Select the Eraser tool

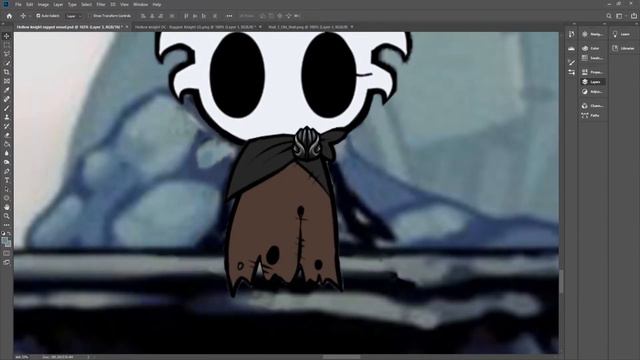pos(7,135)
